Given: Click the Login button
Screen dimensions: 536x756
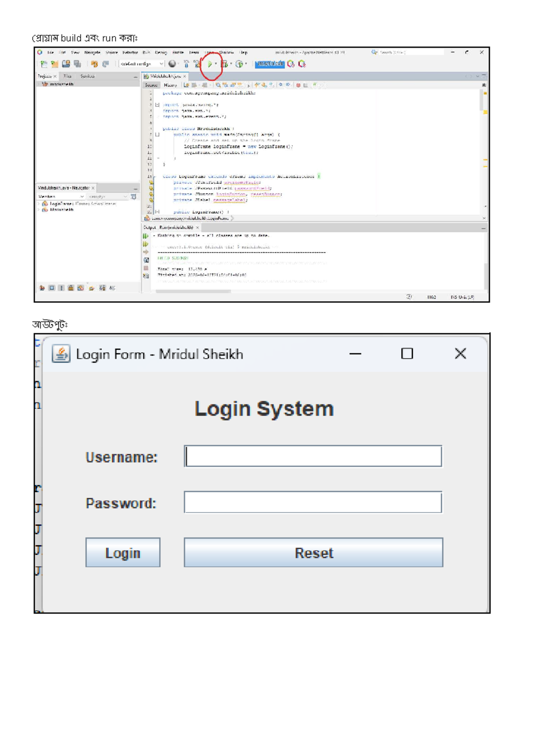Looking at the screenshot, I should 123,552.
